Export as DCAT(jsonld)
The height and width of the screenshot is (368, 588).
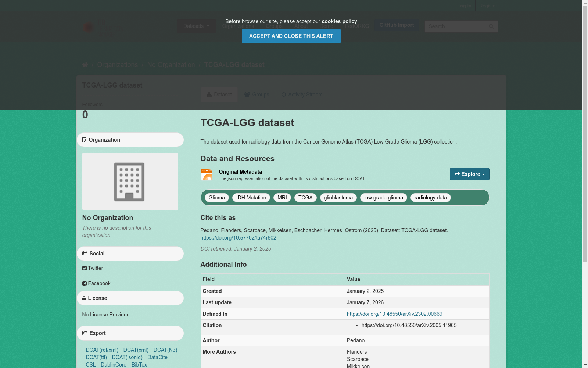point(127,357)
